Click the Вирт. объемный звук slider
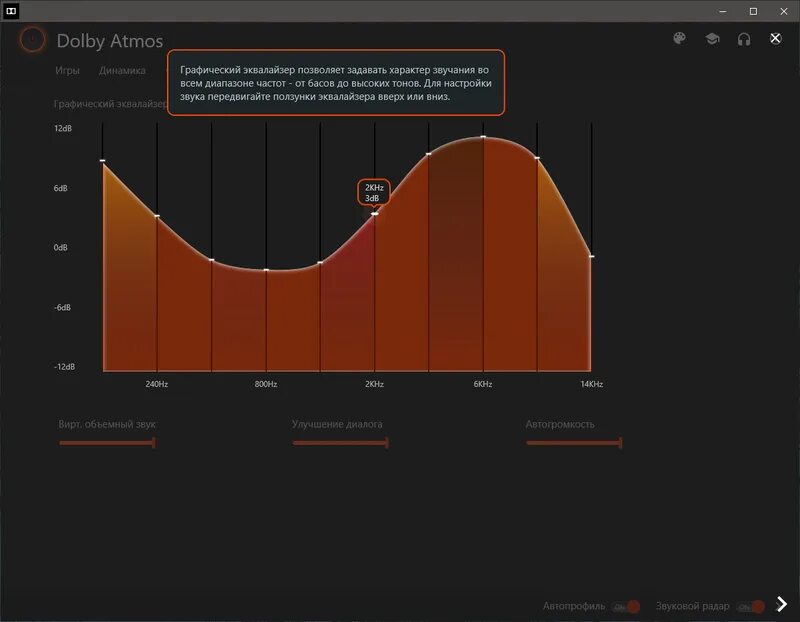 (107, 442)
